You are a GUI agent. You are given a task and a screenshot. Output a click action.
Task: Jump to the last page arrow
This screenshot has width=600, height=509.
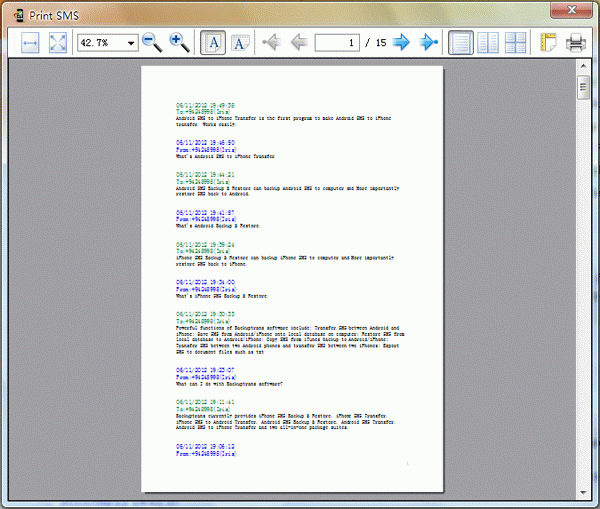pos(429,42)
